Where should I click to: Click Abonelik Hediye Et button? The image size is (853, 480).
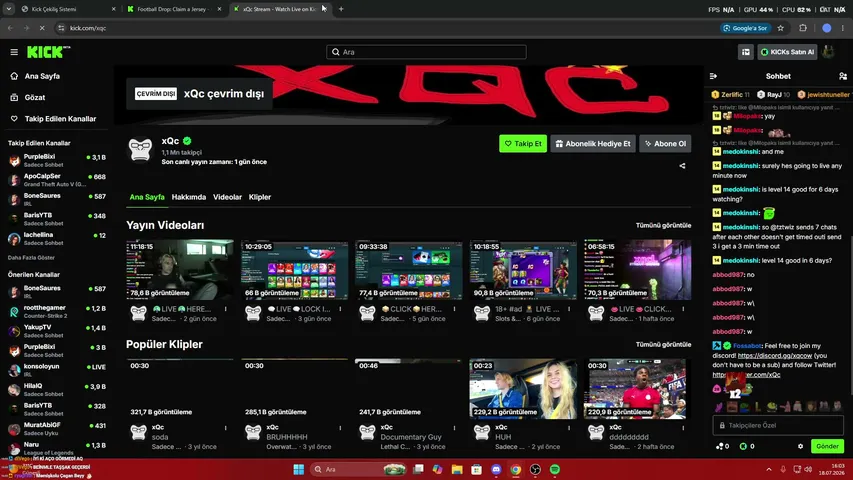[x=593, y=144]
